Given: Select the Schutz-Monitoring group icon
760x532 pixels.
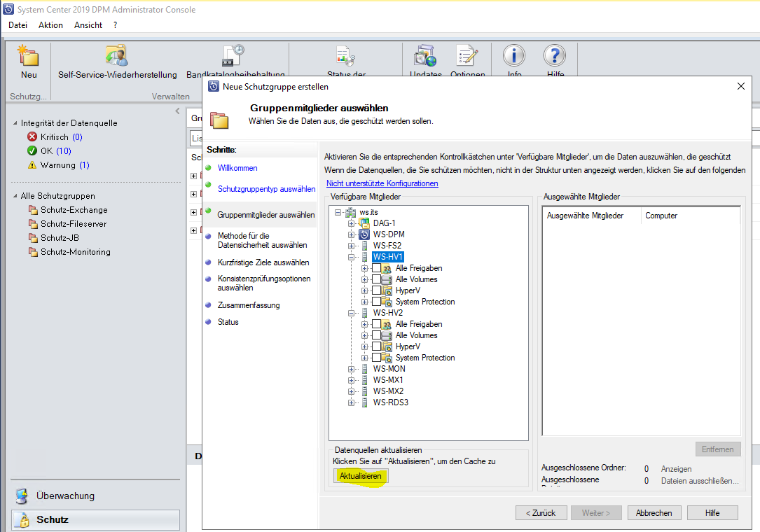Looking at the screenshot, I should pyautogui.click(x=33, y=252).
